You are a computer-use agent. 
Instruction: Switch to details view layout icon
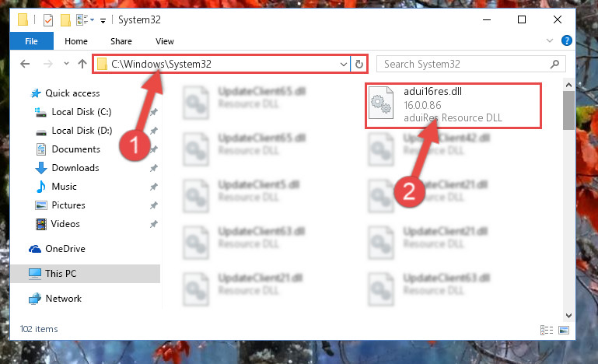point(547,330)
